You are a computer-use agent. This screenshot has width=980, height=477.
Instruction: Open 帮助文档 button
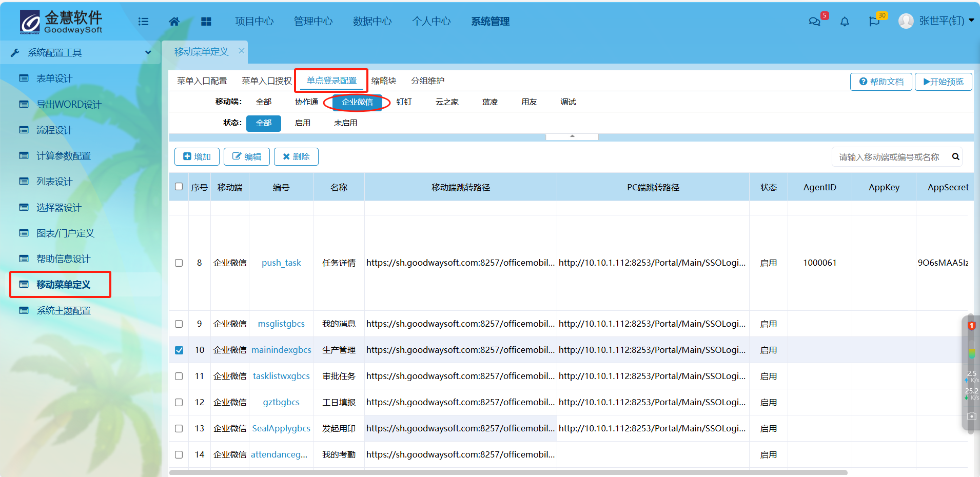pyautogui.click(x=881, y=82)
